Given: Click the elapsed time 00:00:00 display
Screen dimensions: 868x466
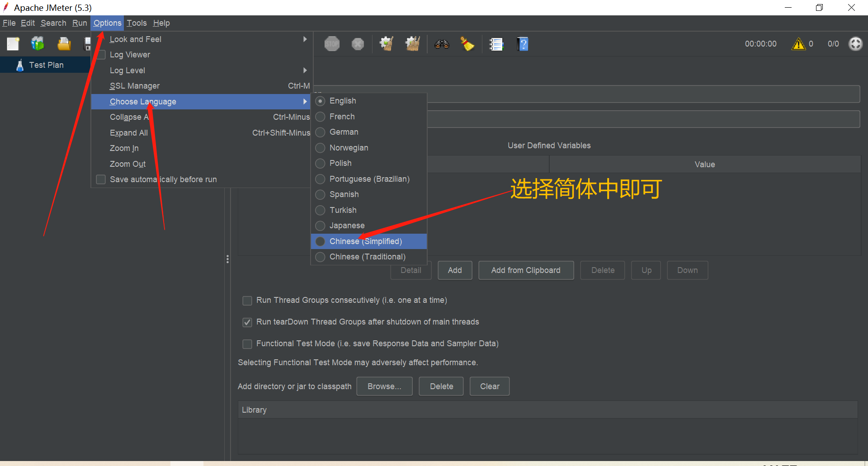Looking at the screenshot, I should (760, 44).
